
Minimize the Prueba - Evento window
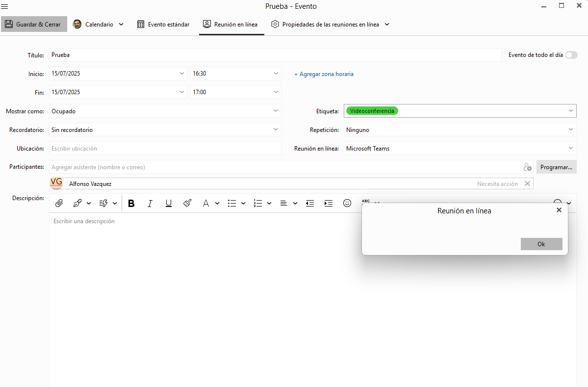pyautogui.click(x=544, y=6)
